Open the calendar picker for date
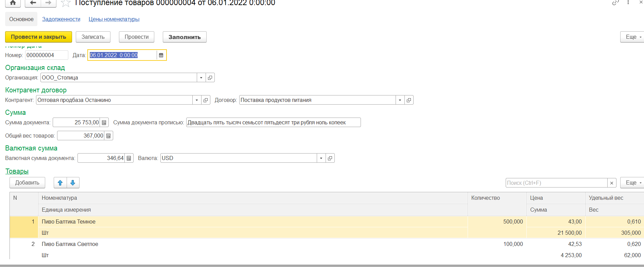Image resolution: width=644 pixels, height=267 pixels. click(x=161, y=55)
